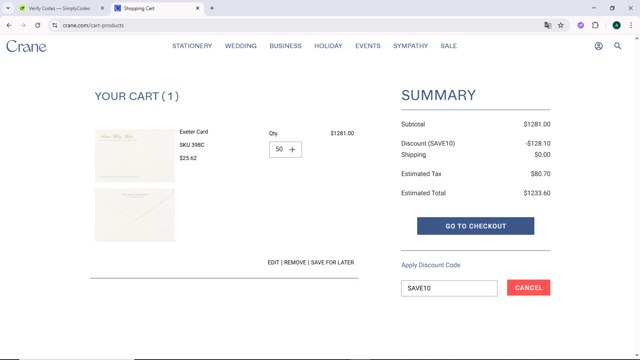
Task: Open the STATIONERY menu
Action: tap(192, 46)
